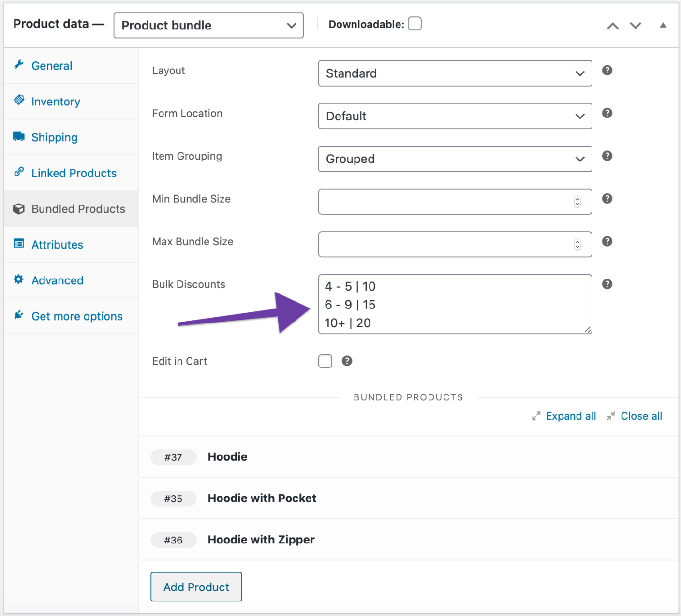Click the Min Bundle Size stepper arrows
Screen dimensions: 681x616
[x=577, y=202]
